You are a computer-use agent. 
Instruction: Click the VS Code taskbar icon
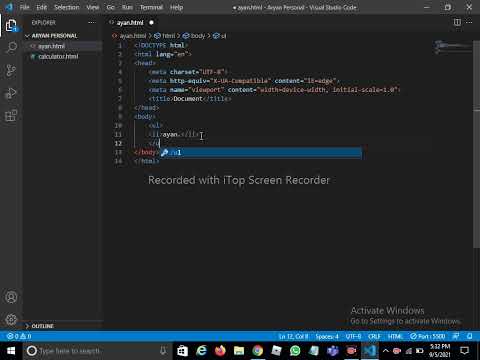point(370,351)
